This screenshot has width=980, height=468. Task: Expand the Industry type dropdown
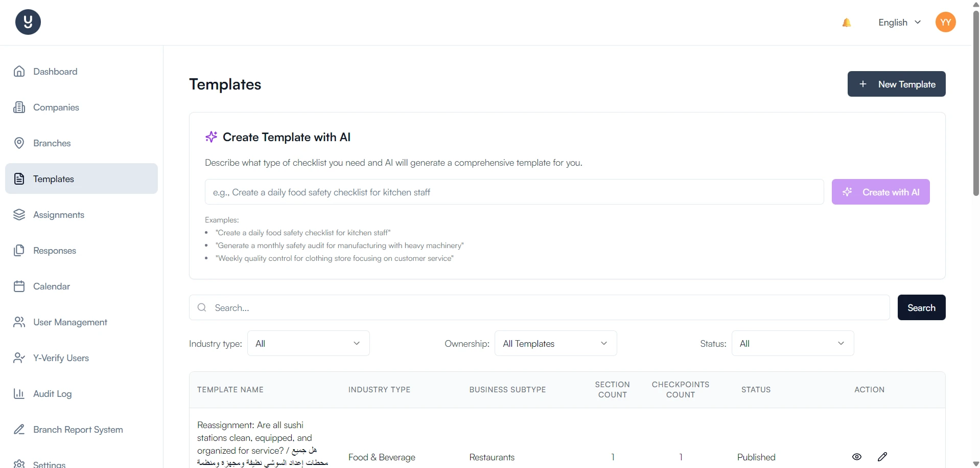click(x=308, y=344)
